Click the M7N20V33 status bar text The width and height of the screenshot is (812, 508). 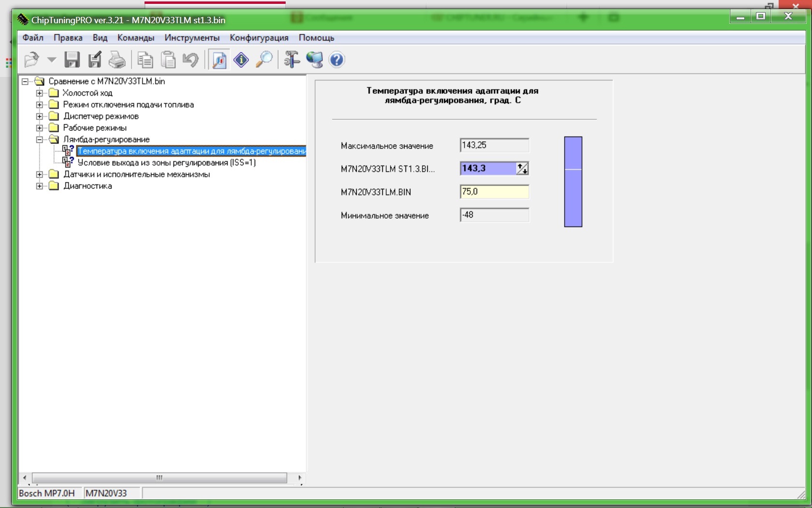tap(106, 493)
